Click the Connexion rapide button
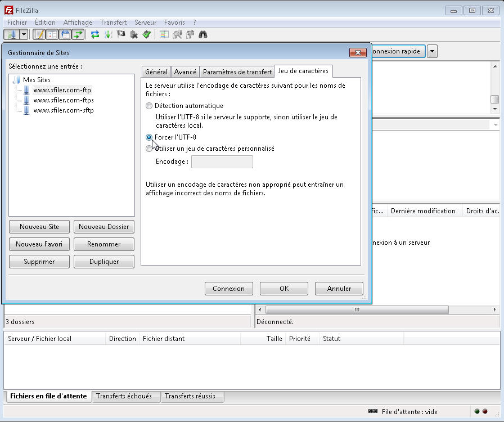This screenshot has width=504, height=422. point(399,51)
